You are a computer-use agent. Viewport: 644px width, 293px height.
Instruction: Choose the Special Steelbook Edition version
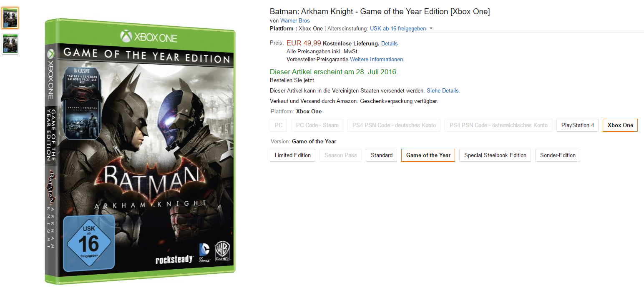[x=495, y=155]
